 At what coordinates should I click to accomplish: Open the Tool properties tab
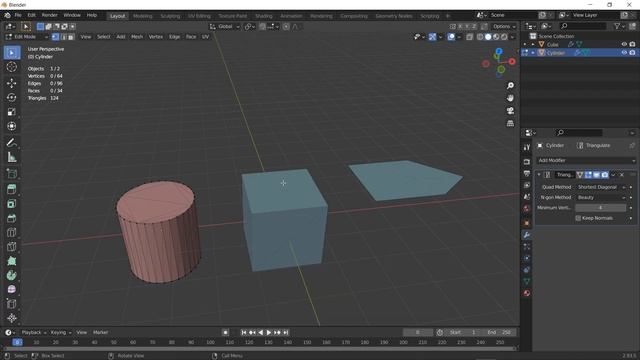(x=527, y=147)
